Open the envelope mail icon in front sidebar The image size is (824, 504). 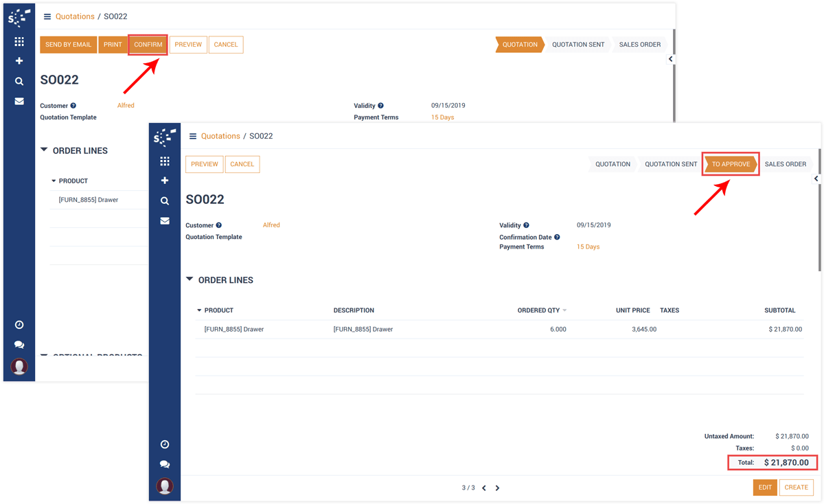[x=165, y=221]
